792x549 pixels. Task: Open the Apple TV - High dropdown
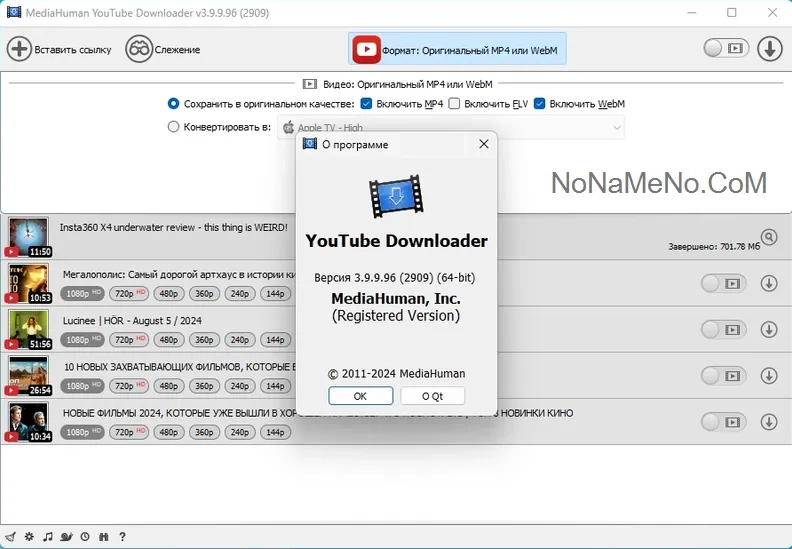pyautogui.click(x=450, y=127)
